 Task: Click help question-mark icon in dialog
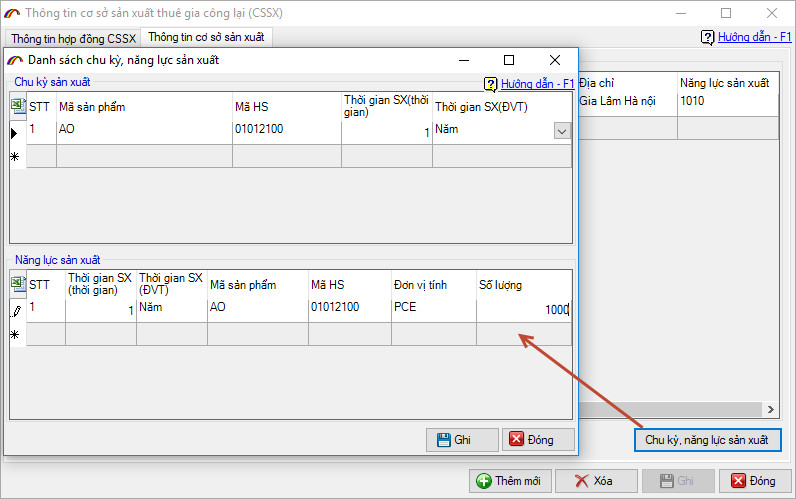tap(491, 84)
